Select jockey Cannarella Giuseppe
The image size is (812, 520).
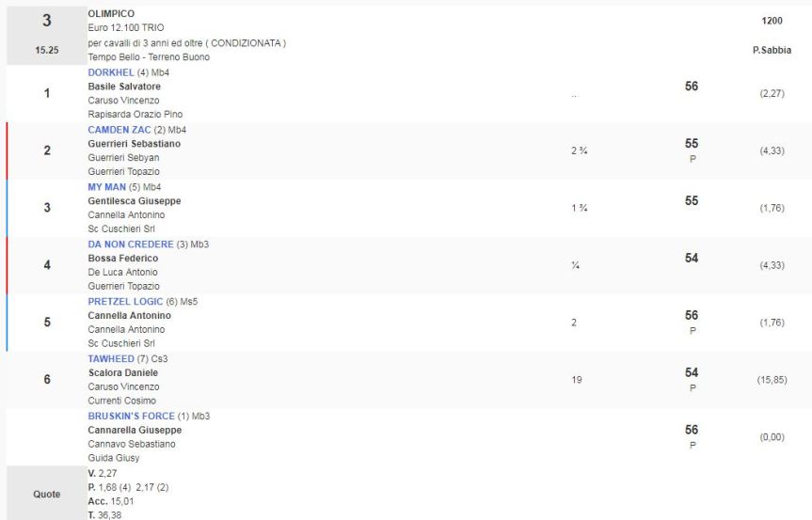click(x=135, y=431)
